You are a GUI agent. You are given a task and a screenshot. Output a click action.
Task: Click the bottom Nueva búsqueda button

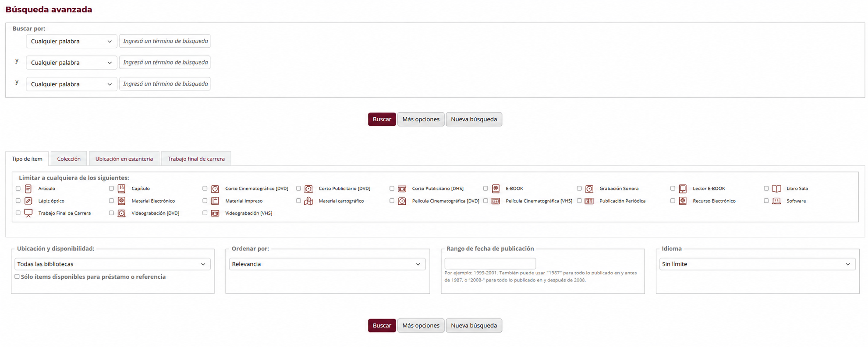click(474, 326)
